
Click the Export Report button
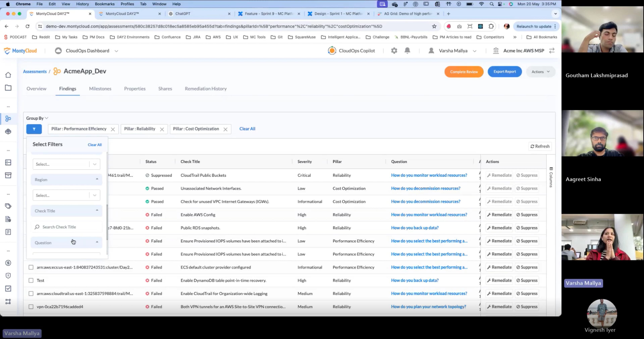click(x=505, y=72)
